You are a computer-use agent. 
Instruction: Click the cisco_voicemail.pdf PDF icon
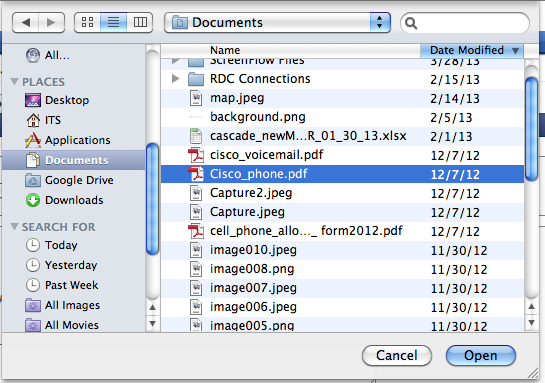point(196,155)
